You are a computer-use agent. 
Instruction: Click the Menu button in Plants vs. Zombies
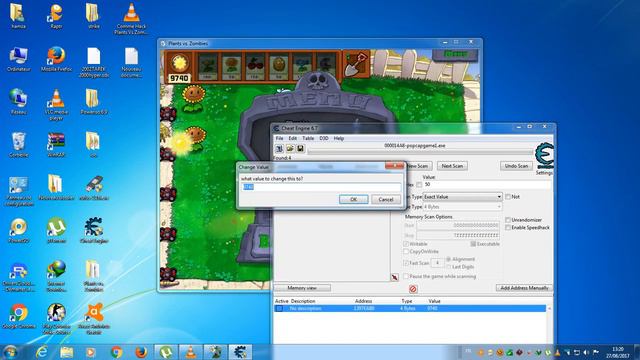(x=455, y=54)
